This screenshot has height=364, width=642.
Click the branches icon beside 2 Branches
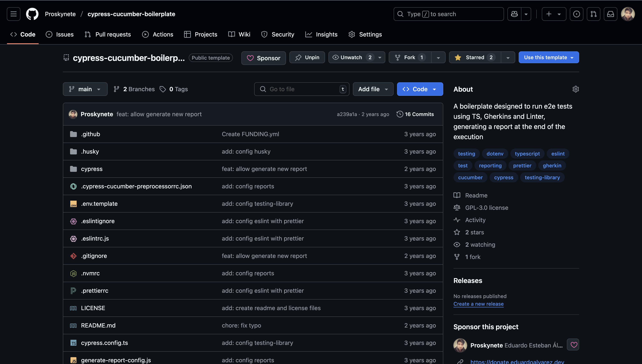[x=116, y=89]
